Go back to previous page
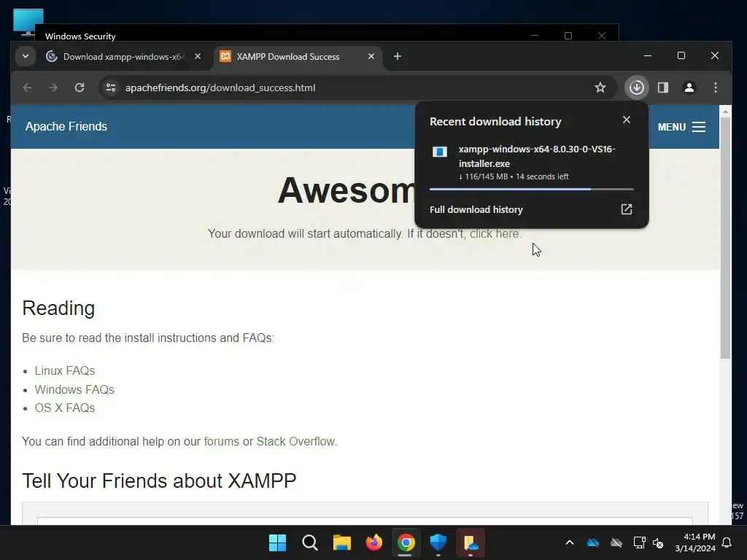747x560 pixels. point(28,87)
